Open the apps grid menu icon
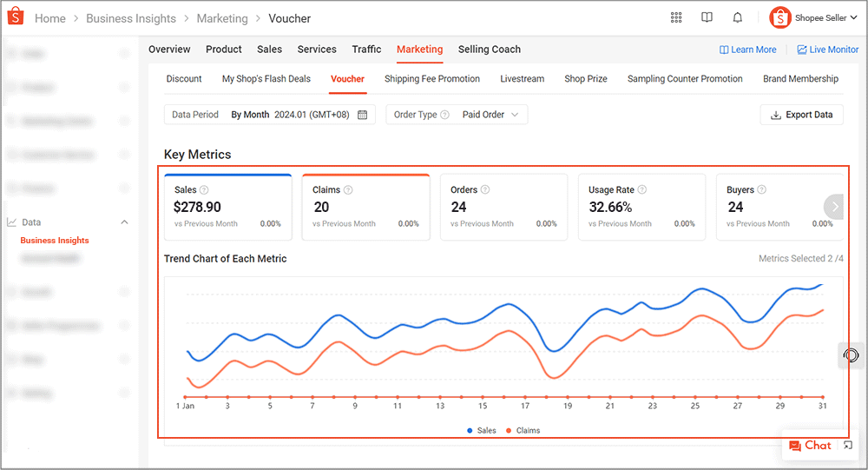Viewport: 868px width, 470px height. tap(676, 18)
